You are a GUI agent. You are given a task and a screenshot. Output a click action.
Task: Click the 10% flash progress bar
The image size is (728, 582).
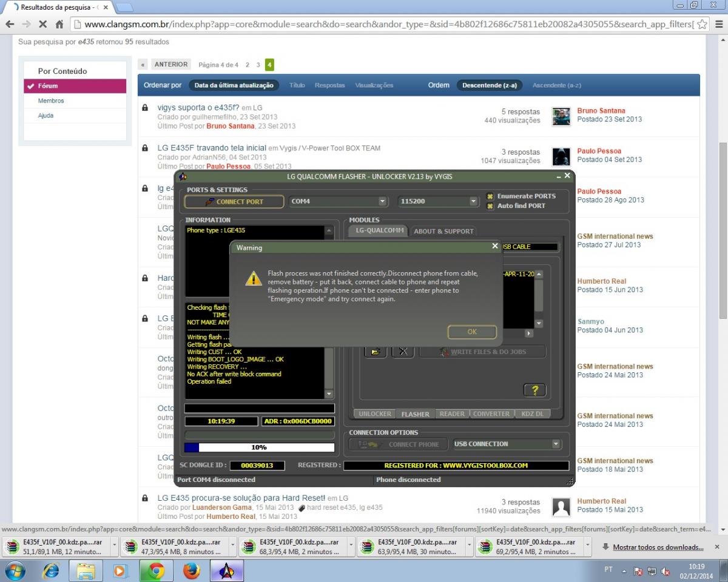coord(259,447)
